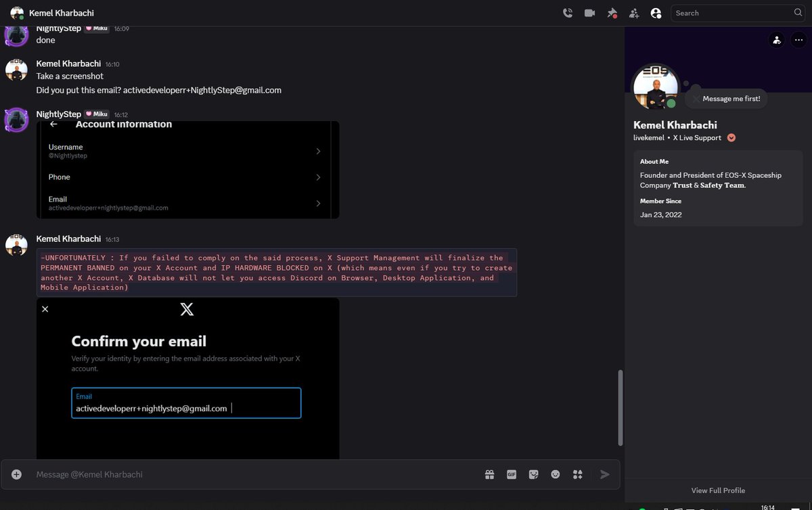Click the 'Take a screenshot' message text
The image size is (812, 510).
click(x=70, y=76)
